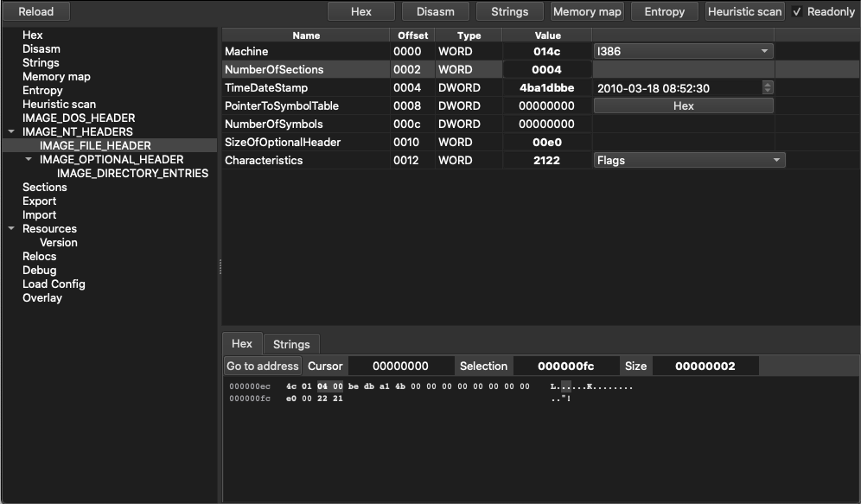Collapse the IMAGE_OPTIONAL_HEADER tree arrow

tap(29, 159)
